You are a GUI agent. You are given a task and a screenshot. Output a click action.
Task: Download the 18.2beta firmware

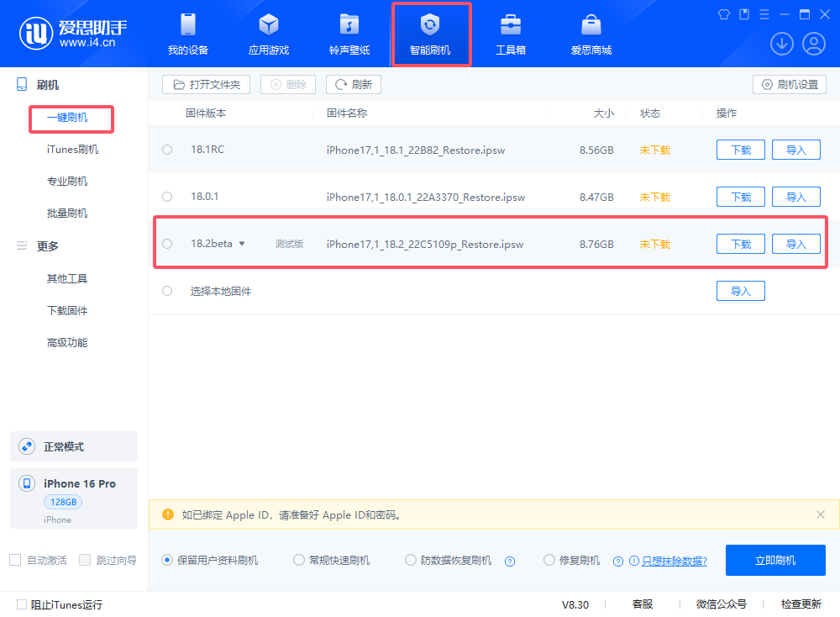[741, 244]
